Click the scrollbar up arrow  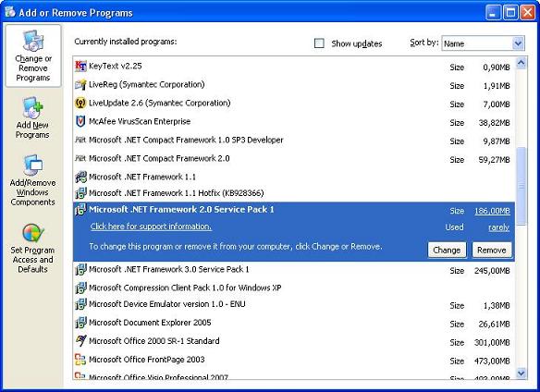[x=522, y=63]
